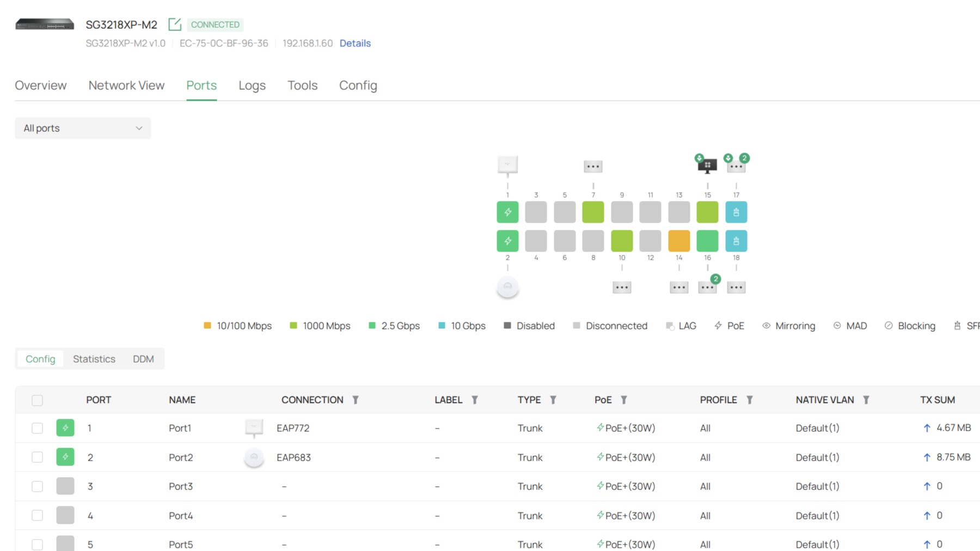Open the client bubble below port 18
980x551 pixels.
[x=736, y=287]
